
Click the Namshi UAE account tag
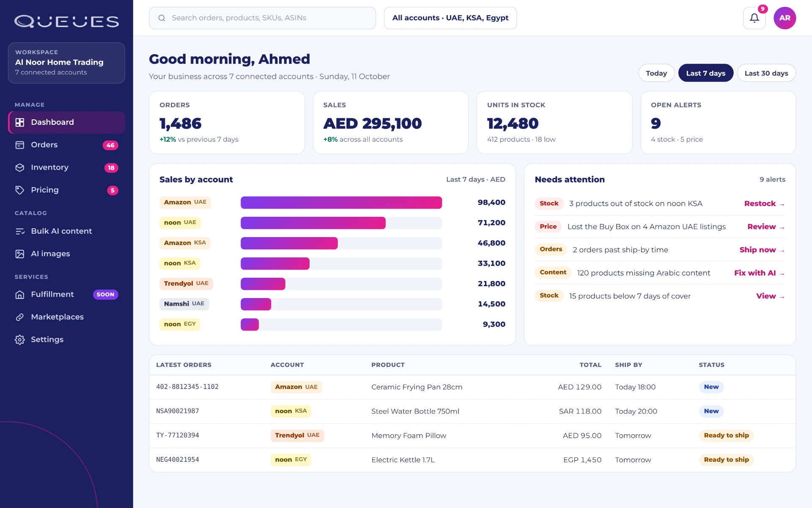184,304
